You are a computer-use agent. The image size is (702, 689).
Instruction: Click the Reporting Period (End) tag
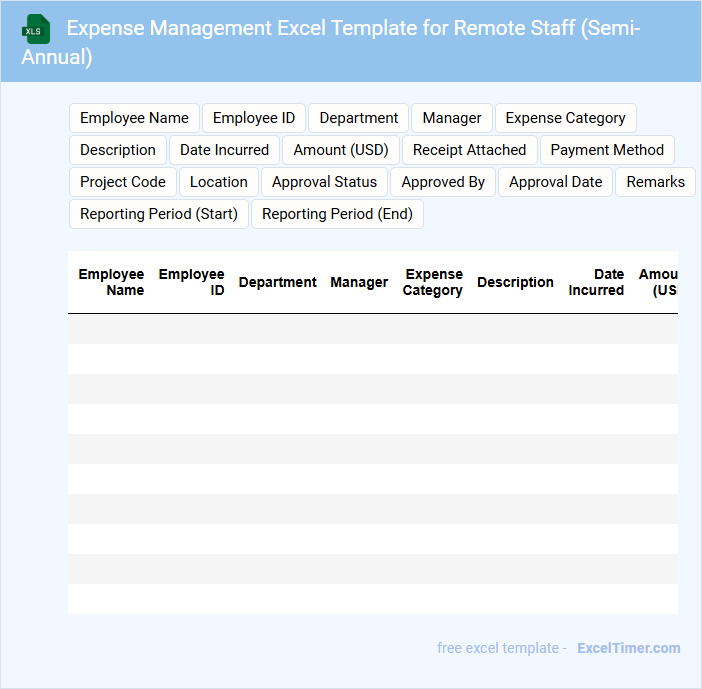(x=337, y=214)
